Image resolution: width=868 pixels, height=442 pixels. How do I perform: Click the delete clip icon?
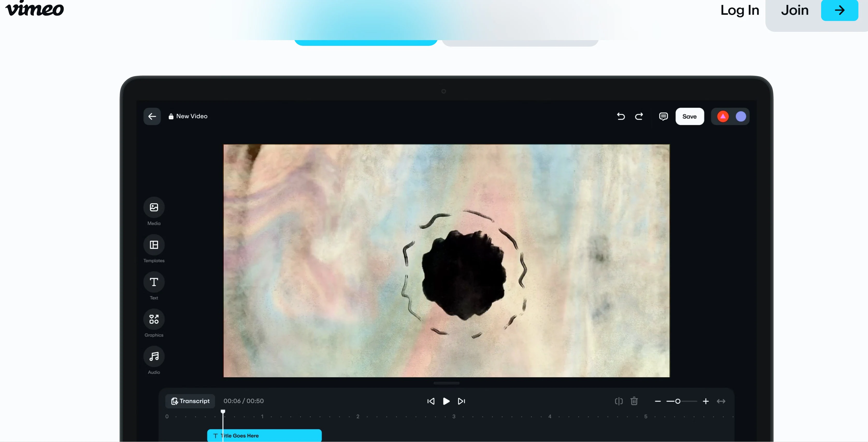[x=634, y=401]
